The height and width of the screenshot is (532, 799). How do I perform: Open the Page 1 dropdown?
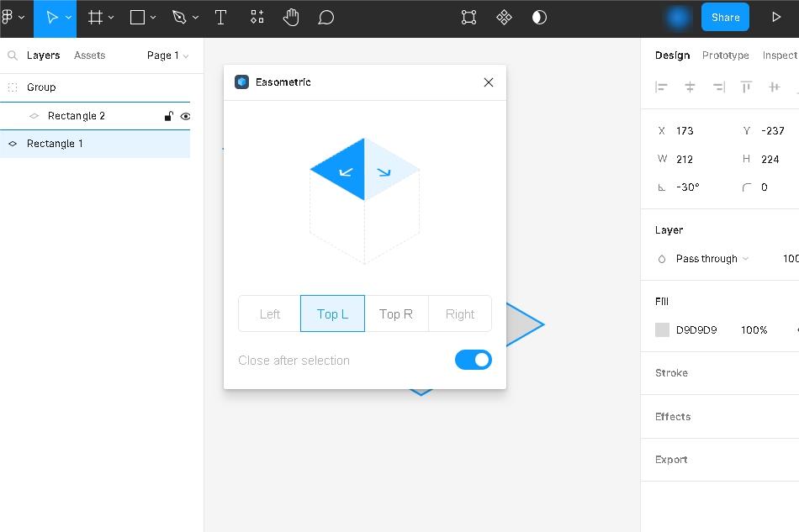pos(167,55)
